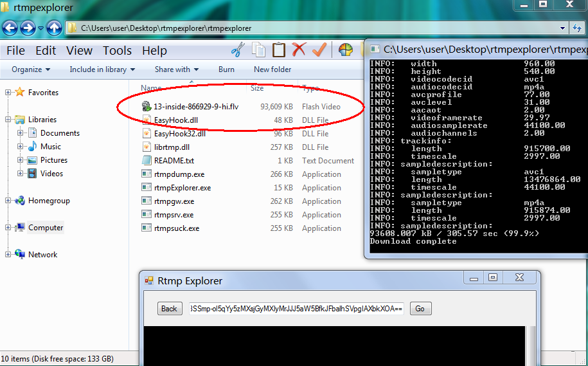
Task: Expand the Computer tree node
Action: pos(8,228)
